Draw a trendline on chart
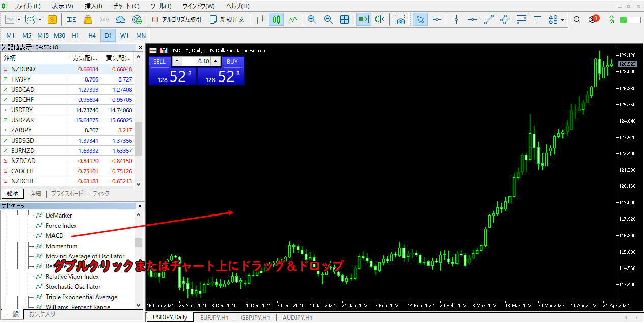 point(489,19)
